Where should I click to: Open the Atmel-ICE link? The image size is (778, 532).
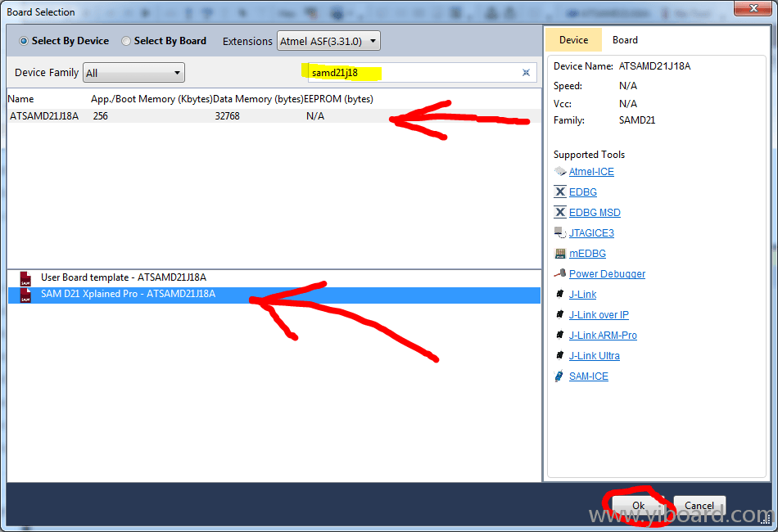pyautogui.click(x=591, y=172)
